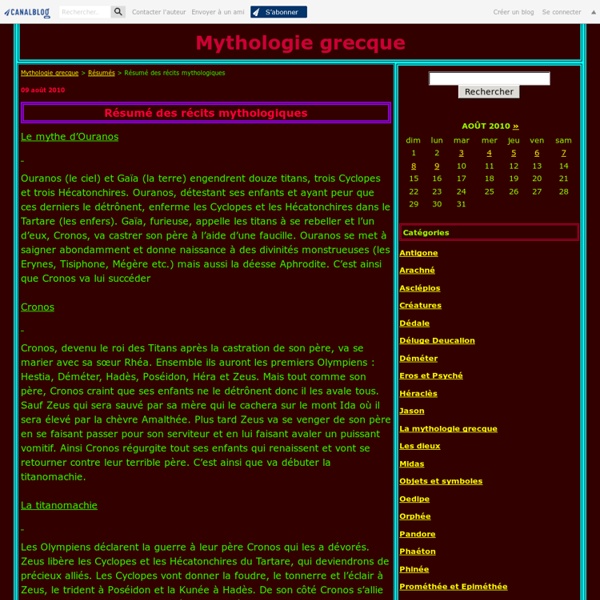This screenshot has width=600, height=600.
Task: Open calendar day 6
Action: (537, 153)
